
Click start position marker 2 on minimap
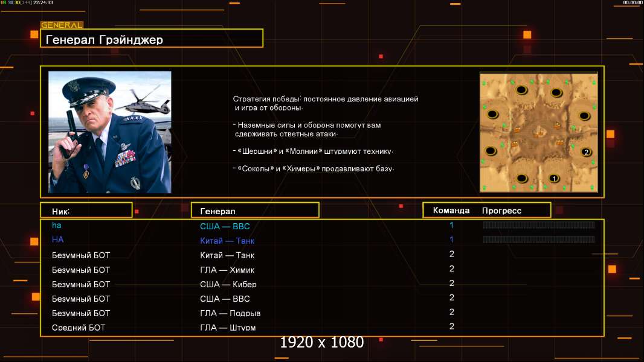[x=586, y=152]
